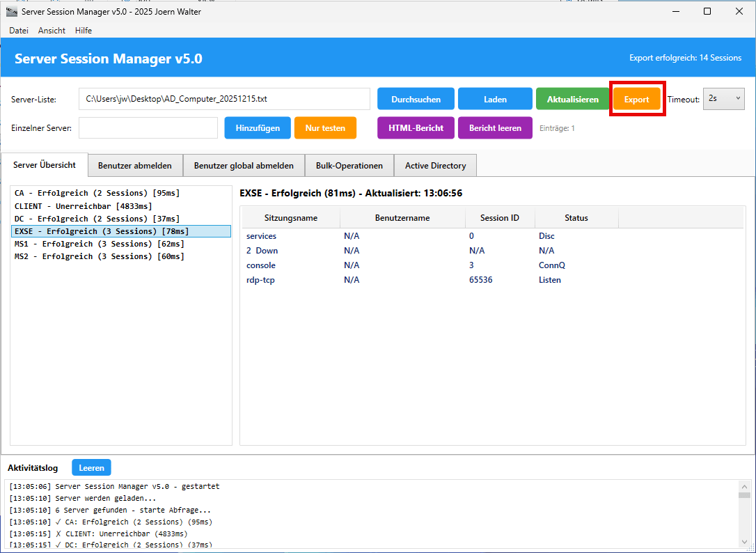The height and width of the screenshot is (553, 756).
Task: Click the orange Export button
Action: pos(636,100)
